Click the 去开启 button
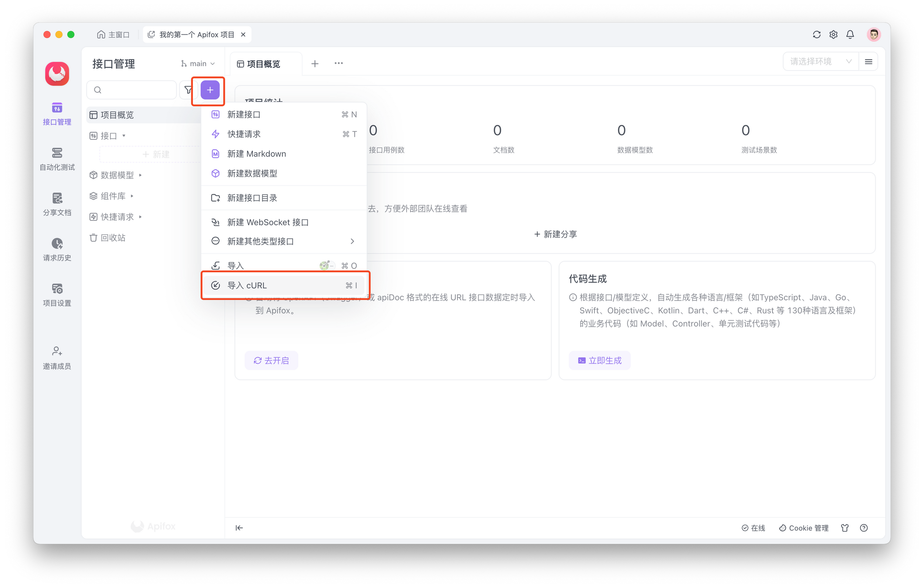The image size is (924, 588). pyautogui.click(x=271, y=360)
